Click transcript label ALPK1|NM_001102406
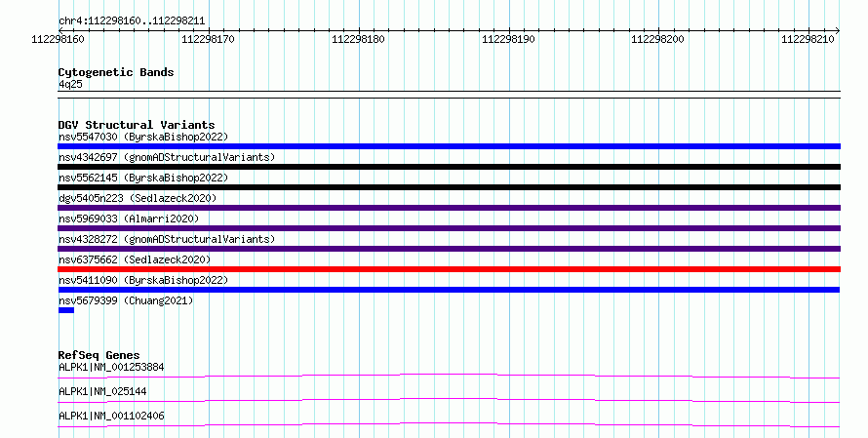 [x=111, y=416]
